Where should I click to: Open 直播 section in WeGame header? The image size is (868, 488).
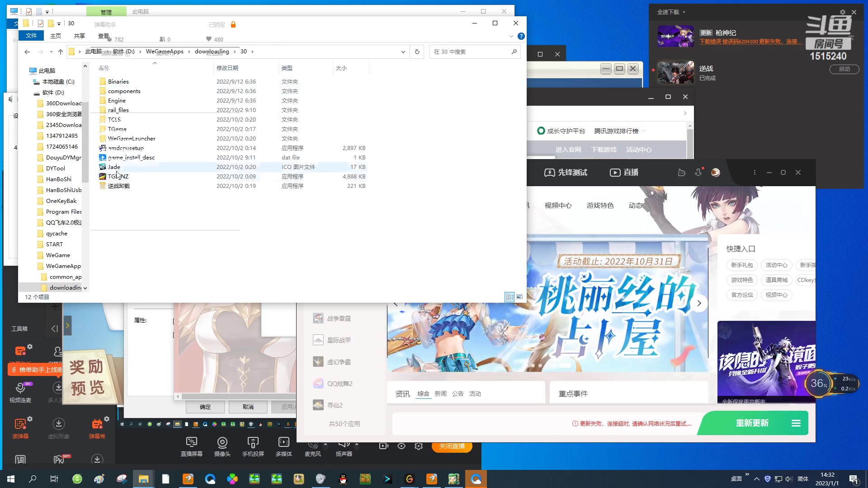click(624, 173)
